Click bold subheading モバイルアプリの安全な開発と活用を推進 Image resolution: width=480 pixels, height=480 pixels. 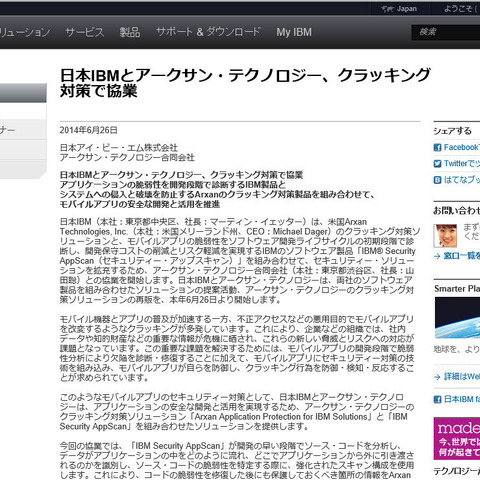tap(140, 204)
